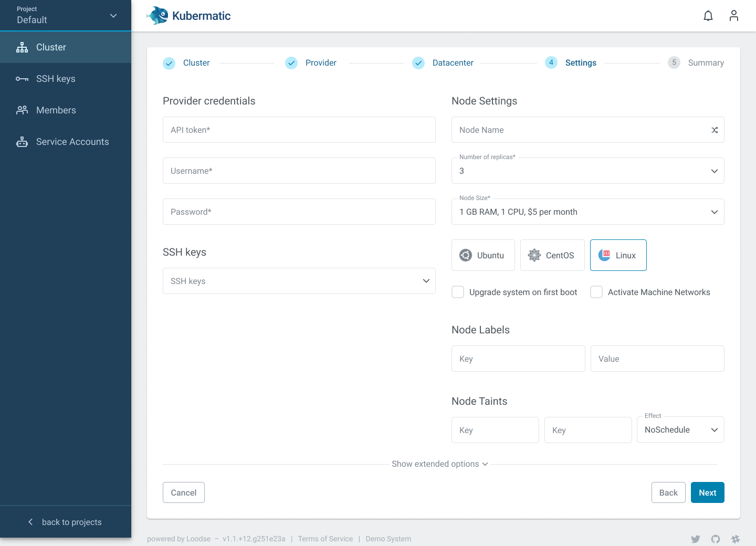Open the Project Default selector
The height and width of the screenshot is (546, 756).
[x=66, y=16]
